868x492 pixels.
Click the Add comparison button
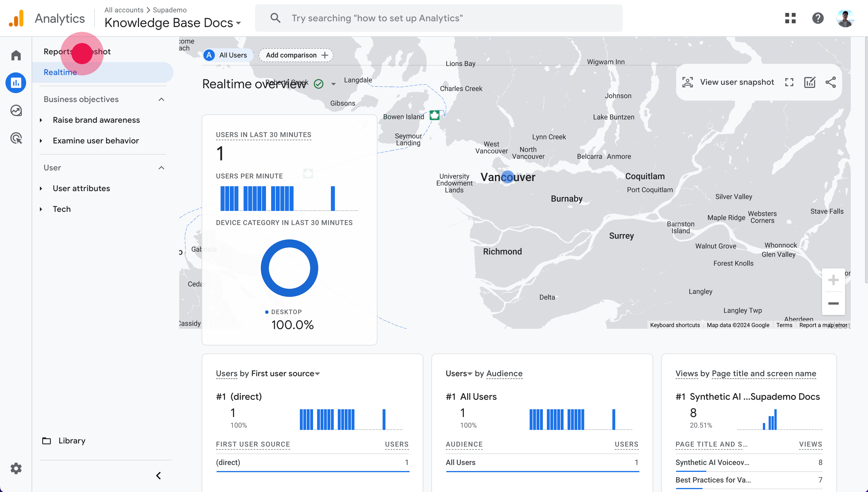pos(296,55)
